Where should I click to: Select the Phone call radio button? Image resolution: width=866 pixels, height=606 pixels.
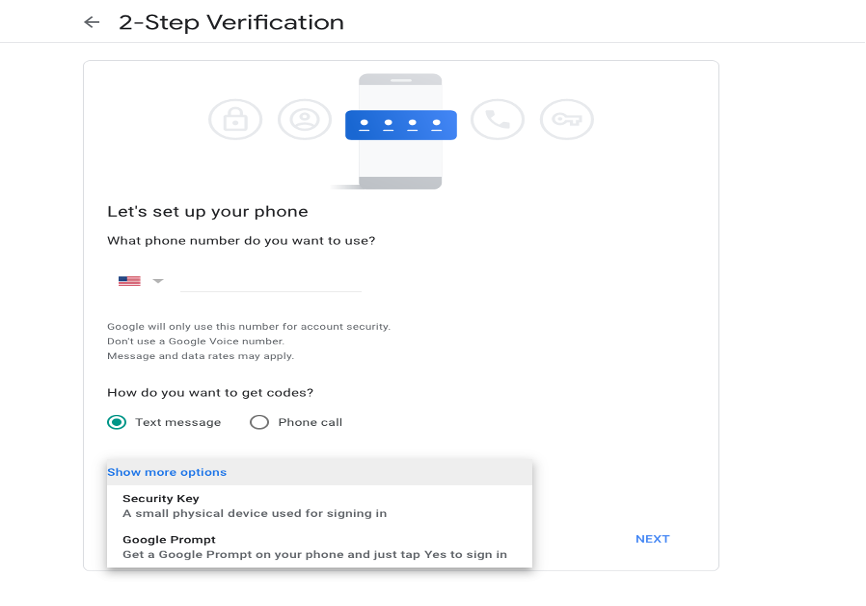260,422
